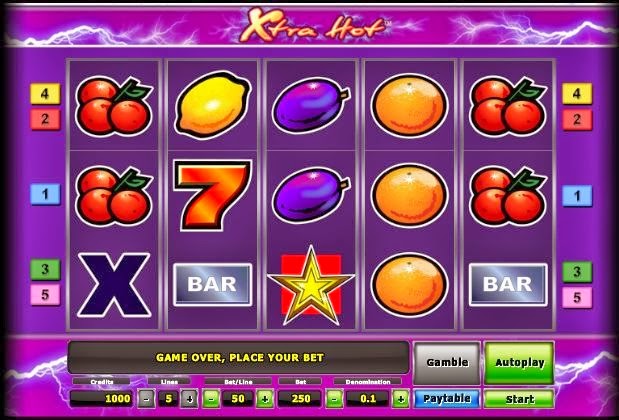619x420 pixels.
Task: Enable Autoplay mode
Action: click(x=519, y=362)
